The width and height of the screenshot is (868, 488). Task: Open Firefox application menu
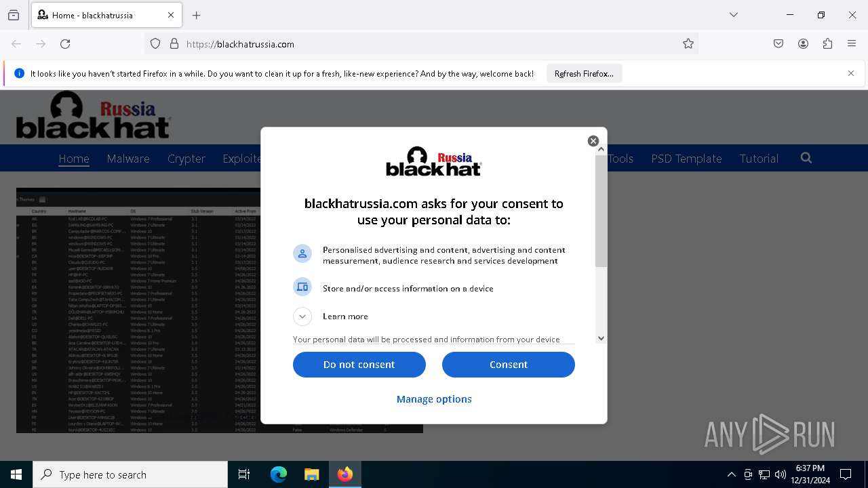click(x=852, y=44)
